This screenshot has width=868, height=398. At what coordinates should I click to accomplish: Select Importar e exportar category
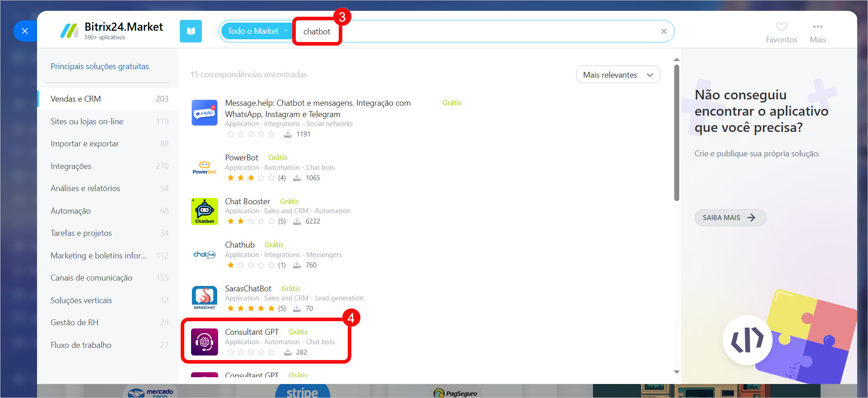[108, 144]
